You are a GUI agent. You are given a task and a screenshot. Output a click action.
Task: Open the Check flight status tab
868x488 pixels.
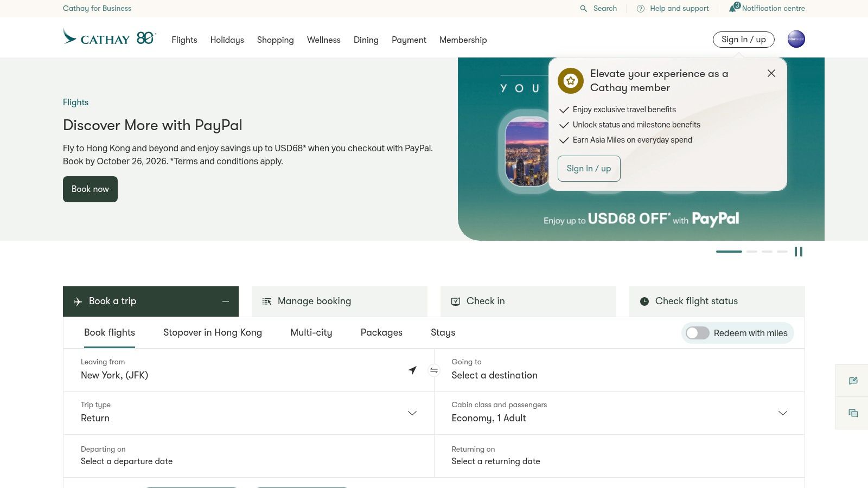pyautogui.click(x=717, y=301)
